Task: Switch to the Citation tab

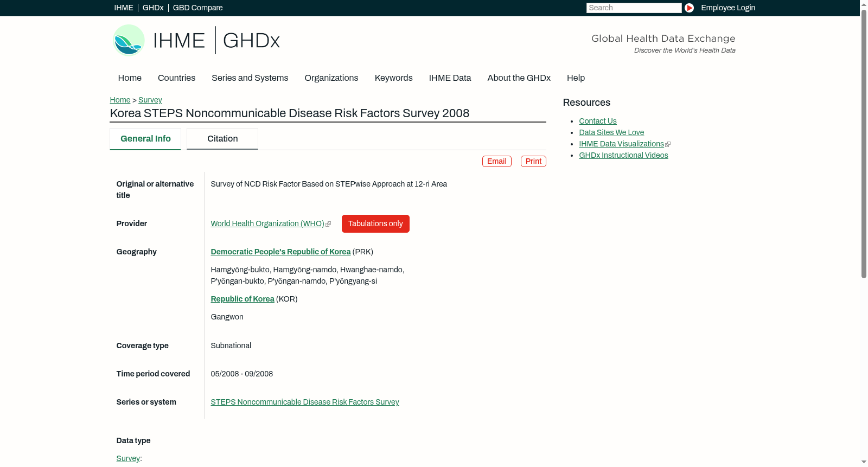Action: click(x=222, y=139)
